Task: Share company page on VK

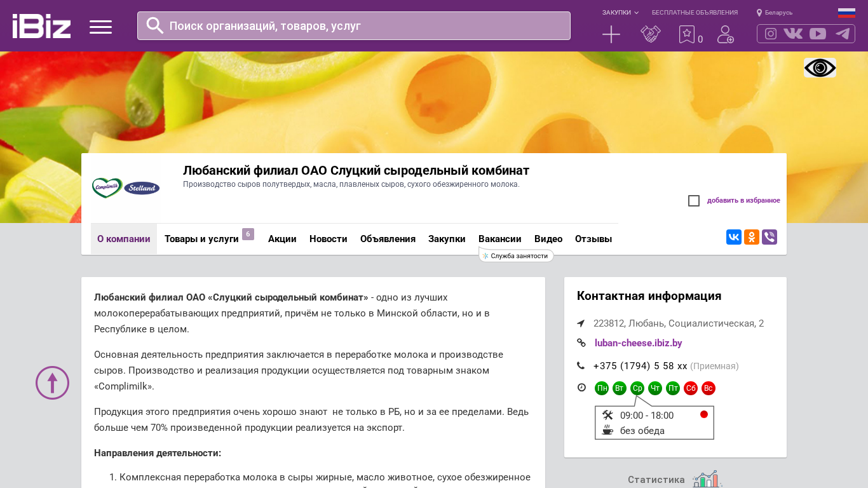Action: click(734, 237)
